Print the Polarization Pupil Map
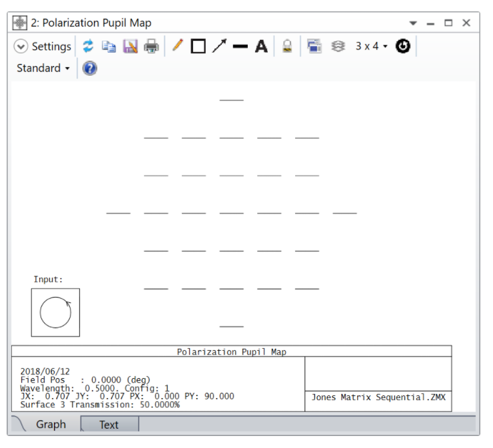The height and width of the screenshot is (448, 493). [x=152, y=46]
